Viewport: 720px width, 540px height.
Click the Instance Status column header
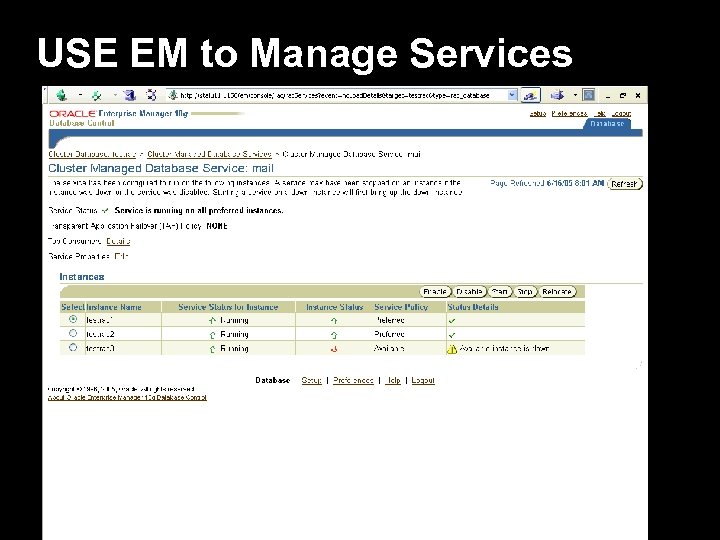click(x=335, y=307)
